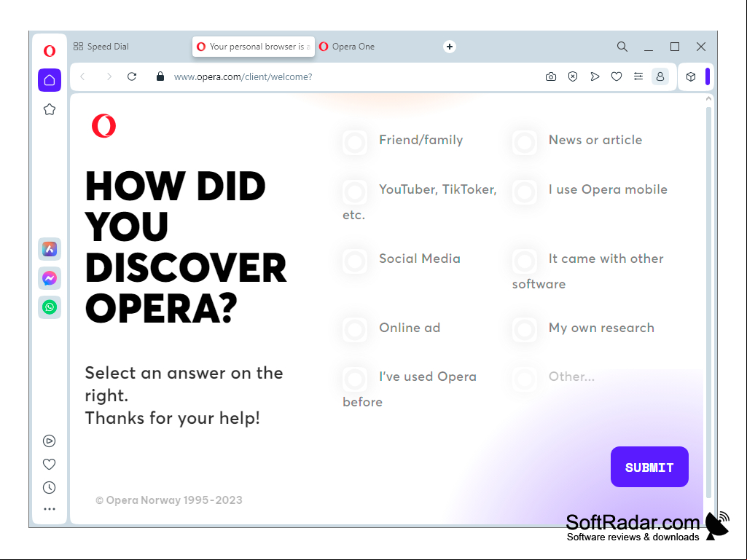Go back to the previous page
This screenshot has height=560, width=747.
pos(83,76)
